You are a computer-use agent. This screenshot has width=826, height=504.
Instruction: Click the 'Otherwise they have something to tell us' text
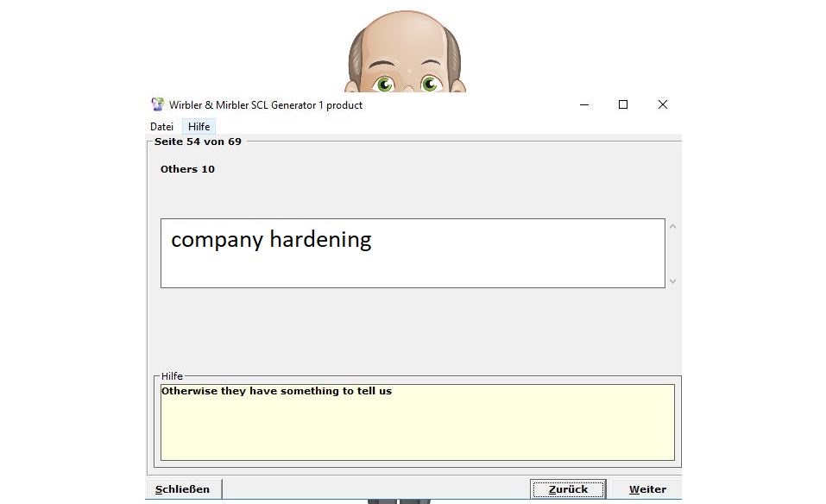(276, 391)
